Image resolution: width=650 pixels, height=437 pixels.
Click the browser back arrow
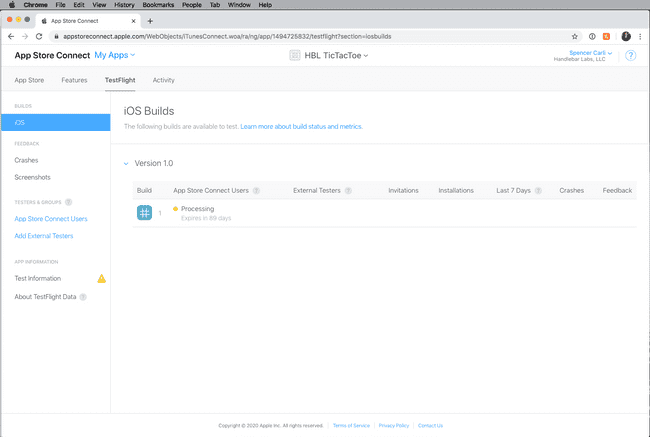click(11, 36)
